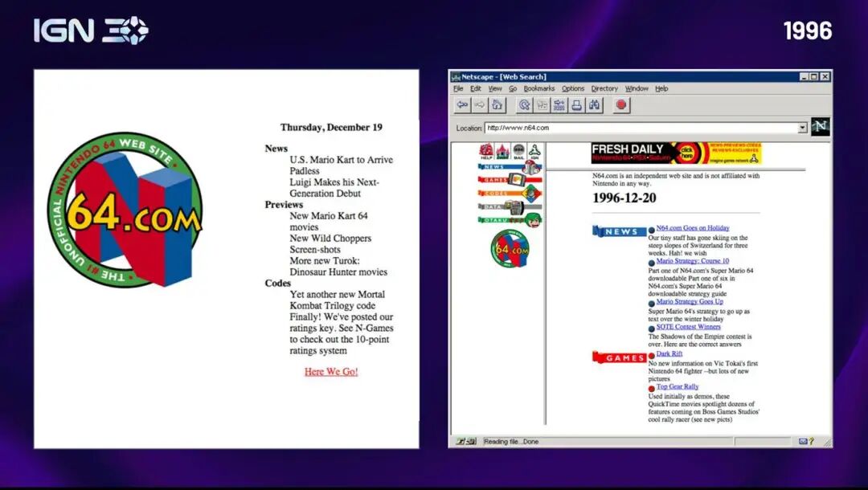868x490 pixels.
Task: Open the "Mario Strategy Goes Up" link
Action: click(x=690, y=302)
